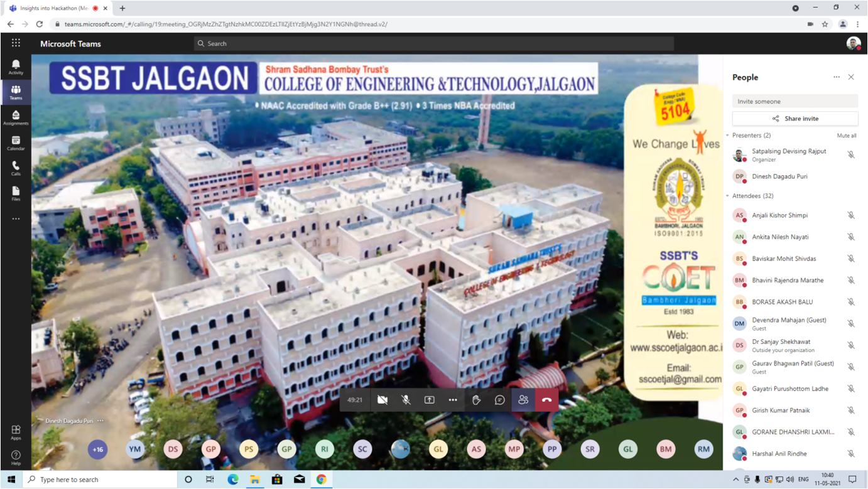Image resolution: width=868 pixels, height=489 pixels.
Task: Collapse the Presenters section
Action: 727,136
